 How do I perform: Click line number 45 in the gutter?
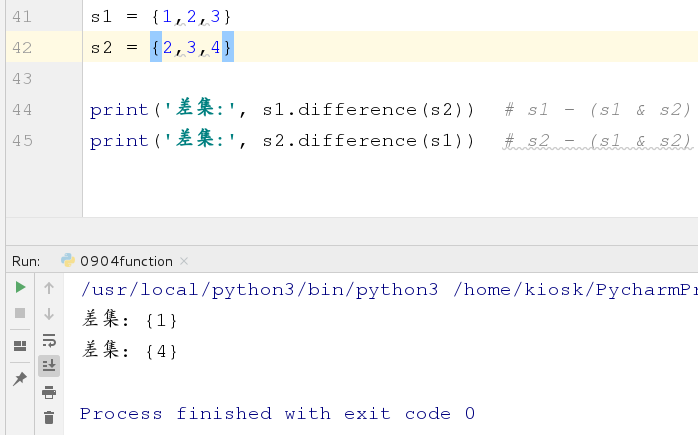pos(22,141)
